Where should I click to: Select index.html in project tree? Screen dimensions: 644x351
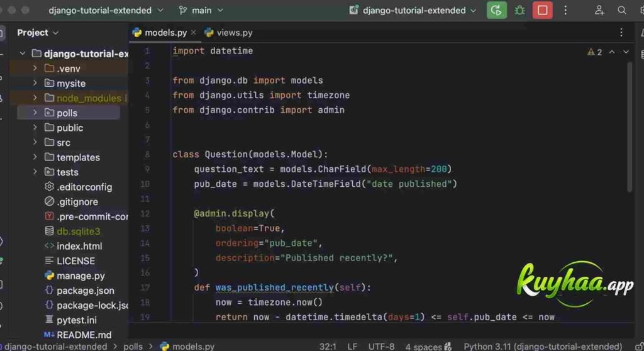[73, 246]
